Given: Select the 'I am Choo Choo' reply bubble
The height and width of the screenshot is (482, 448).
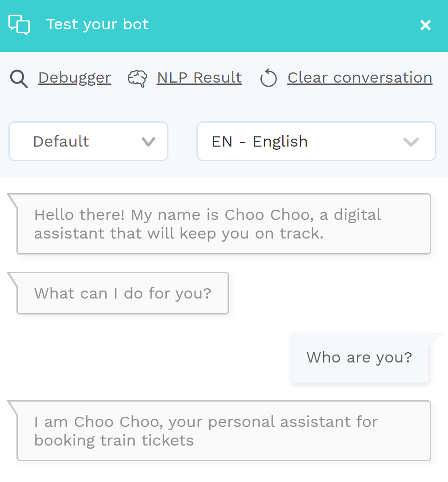Looking at the screenshot, I should point(224,430).
